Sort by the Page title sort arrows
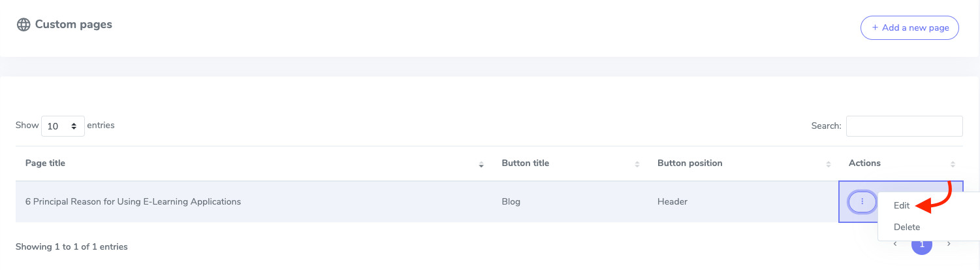The height and width of the screenshot is (270, 980). (x=481, y=164)
